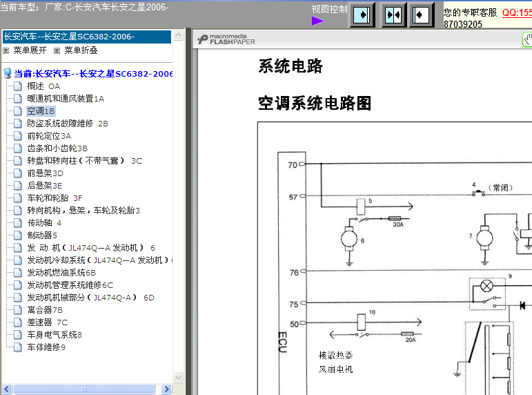Click the Macromedia FlashPaper logo
The height and width of the screenshot is (395, 532).
226,39
